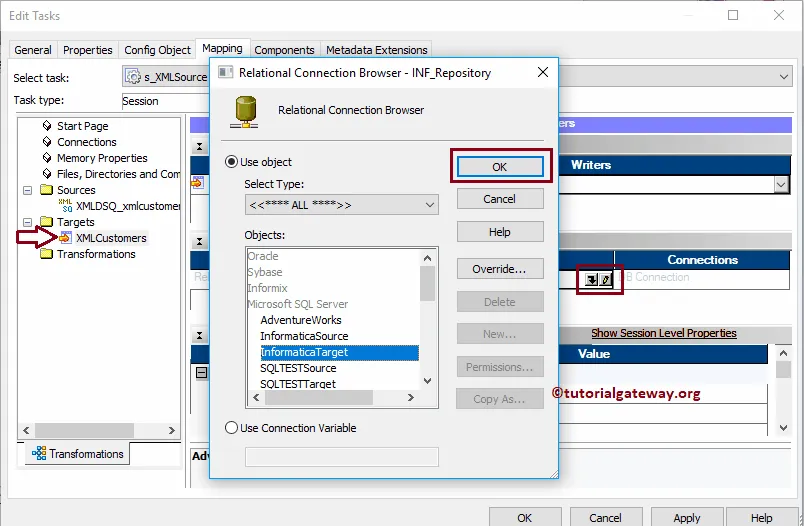Click the Use Connection Variable text field
The height and width of the screenshot is (526, 804).
(x=341, y=457)
